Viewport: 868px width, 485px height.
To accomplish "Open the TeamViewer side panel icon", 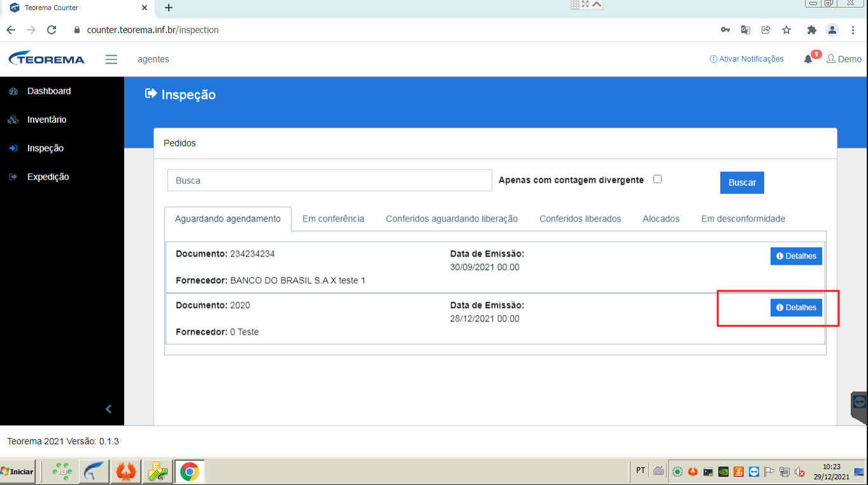I will (x=860, y=402).
